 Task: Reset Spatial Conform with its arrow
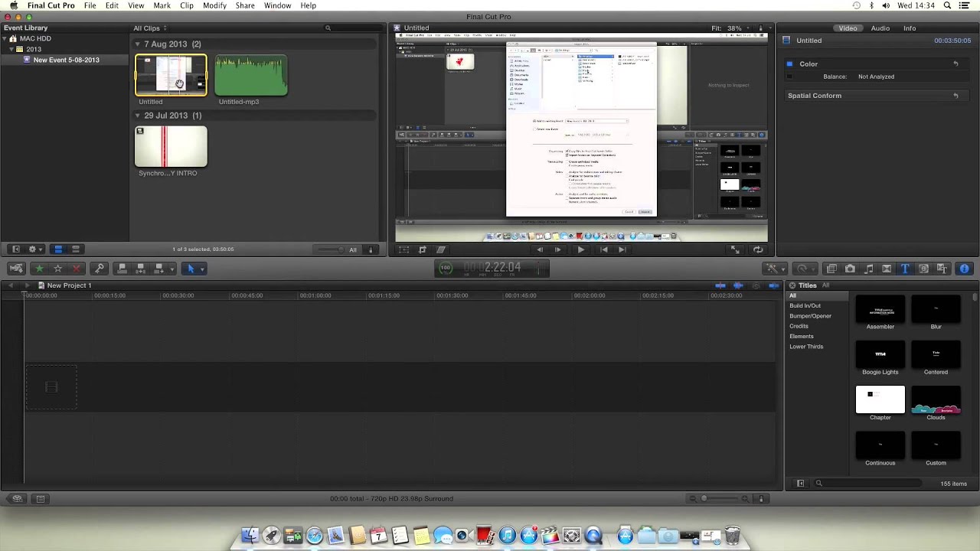tap(955, 96)
